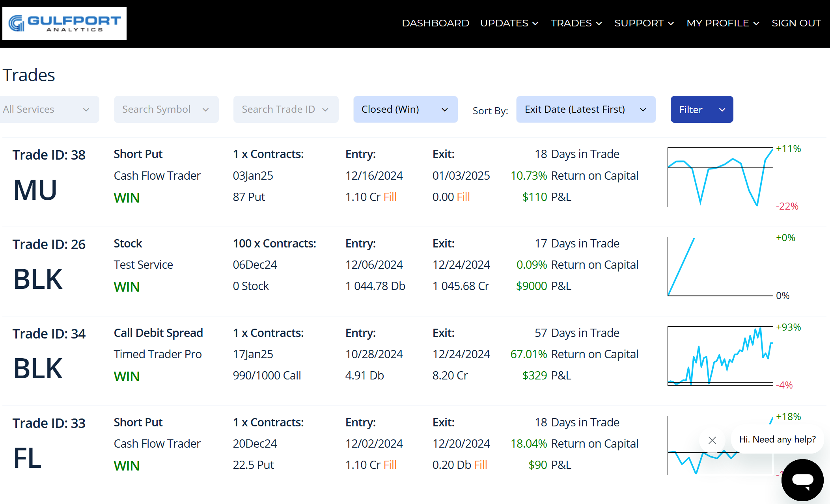Expand the Trades menu
Viewport: 830px width, 504px height.
(576, 23)
